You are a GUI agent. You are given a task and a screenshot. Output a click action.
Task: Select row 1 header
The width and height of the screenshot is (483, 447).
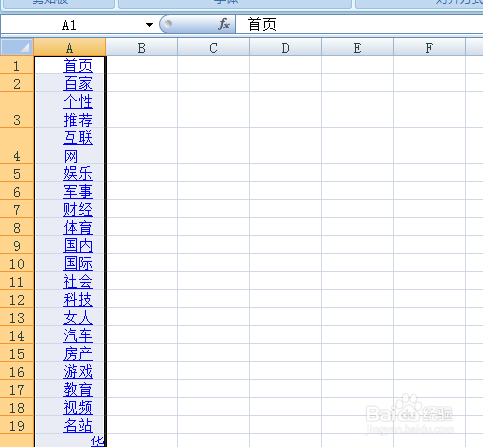point(17,65)
